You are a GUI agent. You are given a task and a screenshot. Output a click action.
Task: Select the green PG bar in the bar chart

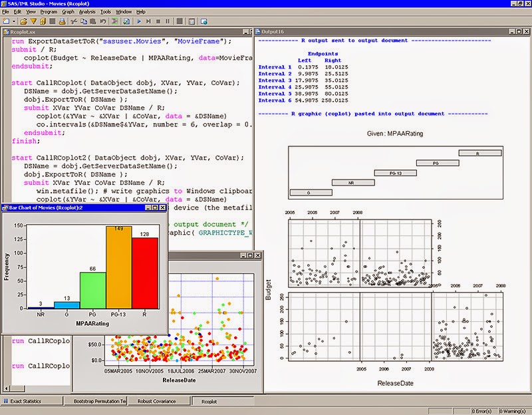(92, 290)
